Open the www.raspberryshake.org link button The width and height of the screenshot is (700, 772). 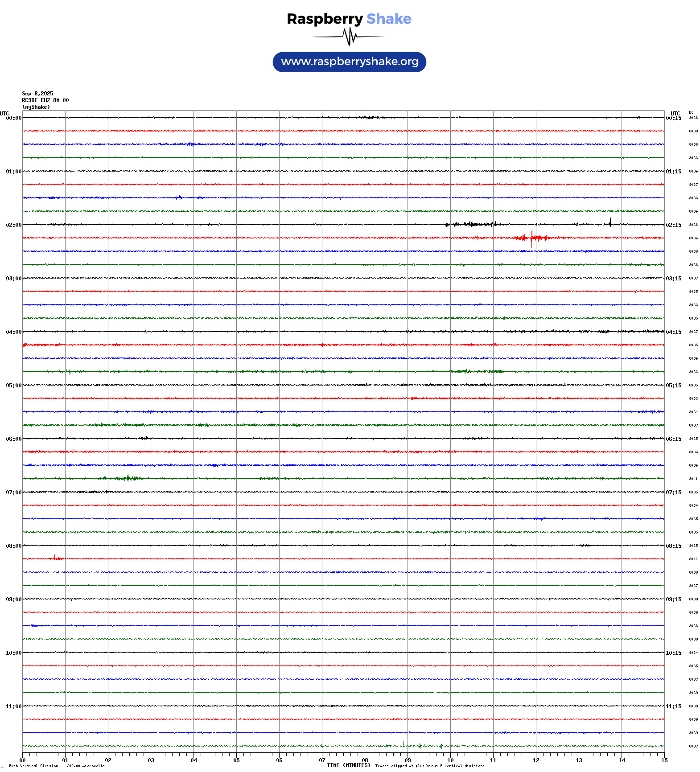coord(350,62)
